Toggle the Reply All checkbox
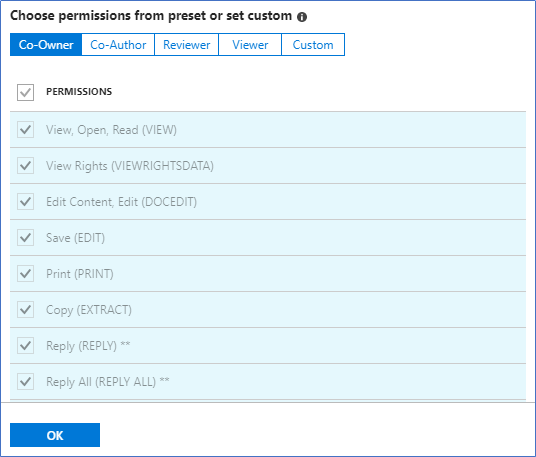 [26, 381]
